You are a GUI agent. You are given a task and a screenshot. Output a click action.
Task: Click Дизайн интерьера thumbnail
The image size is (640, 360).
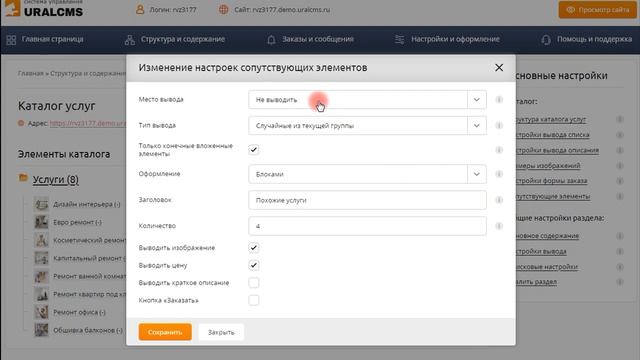[x=41, y=204]
